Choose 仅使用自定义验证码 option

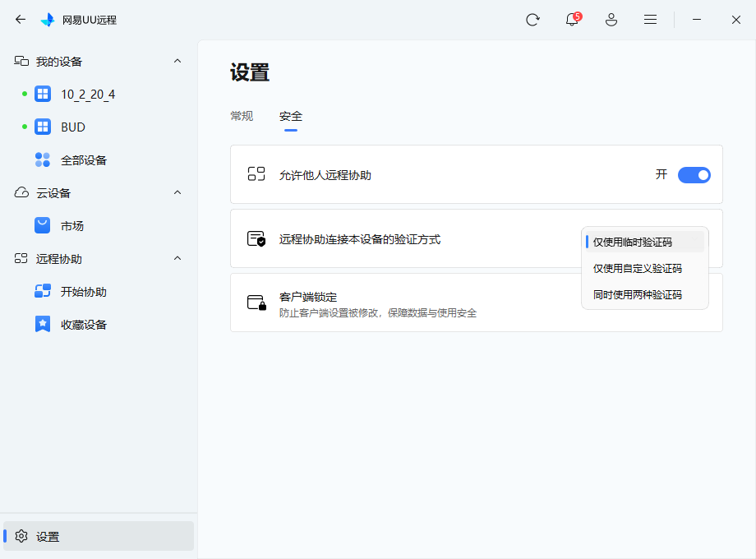(x=638, y=268)
